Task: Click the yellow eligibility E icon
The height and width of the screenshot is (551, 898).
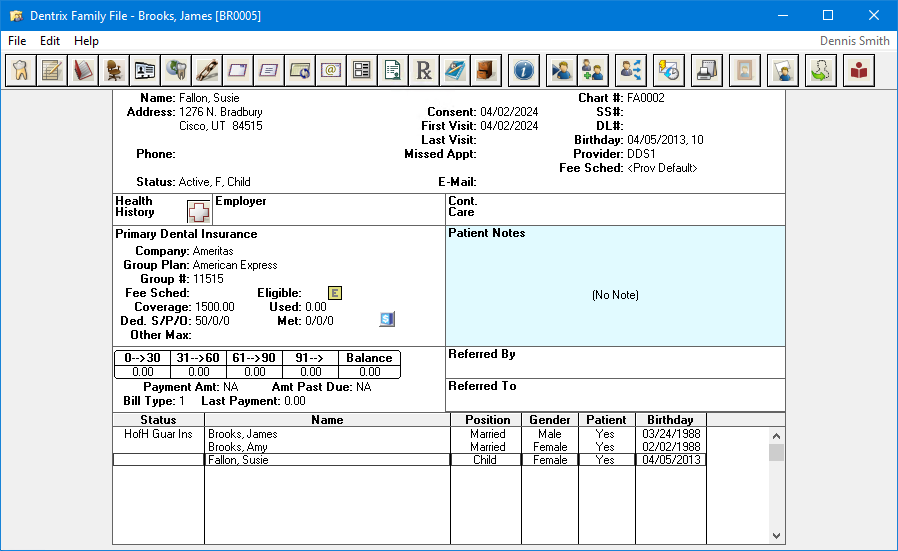Action: click(x=336, y=293)
